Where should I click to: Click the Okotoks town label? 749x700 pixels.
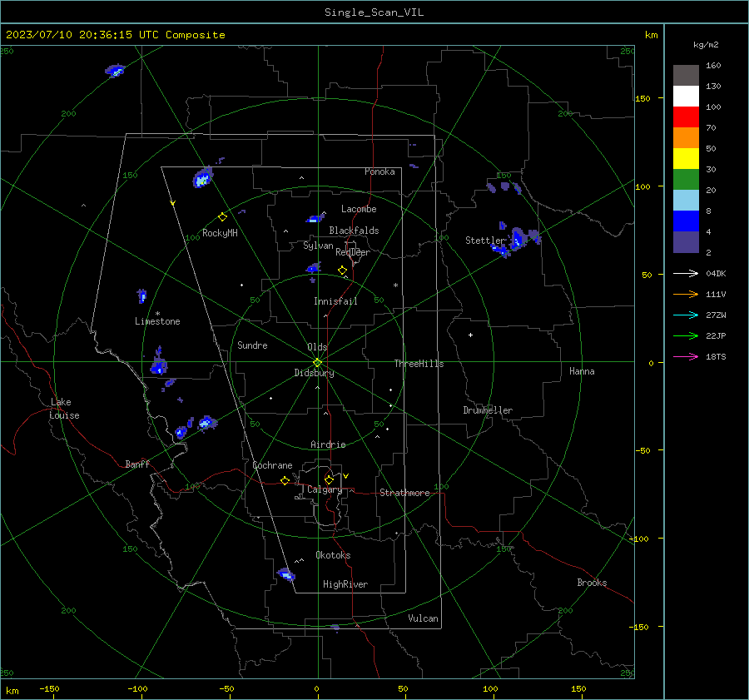pos(333,555)
